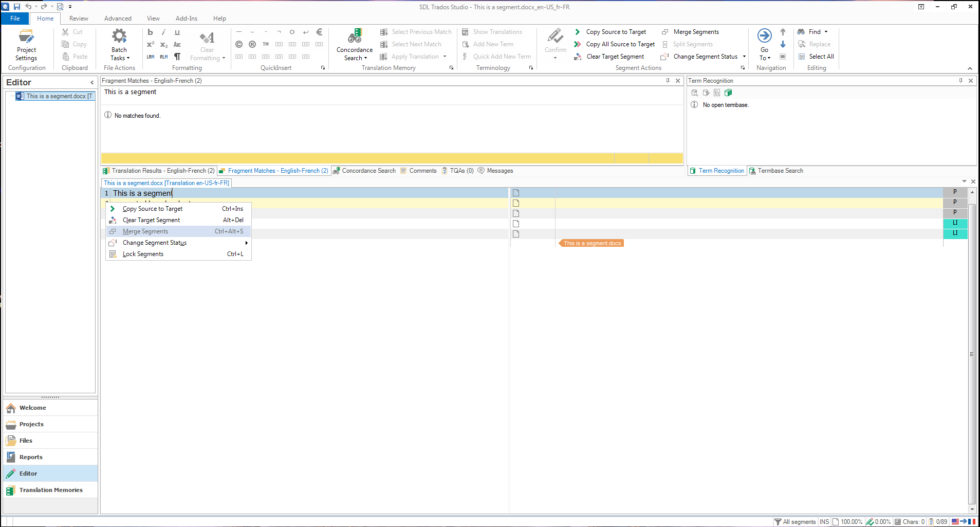The image size is (980, 527).
Task: Toggle pin on Fragment Matches panel
Action: (x=668, y=81)
